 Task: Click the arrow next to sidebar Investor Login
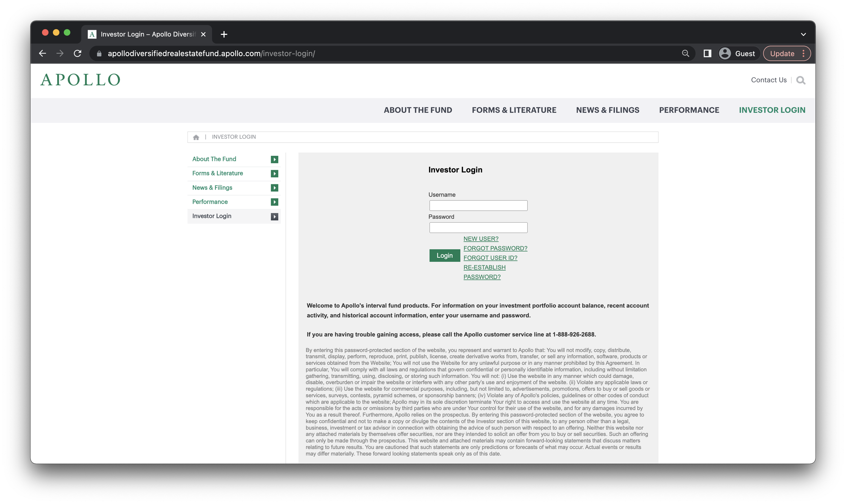(274, 217)
